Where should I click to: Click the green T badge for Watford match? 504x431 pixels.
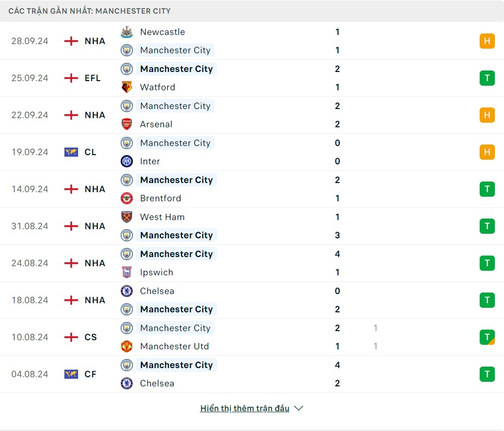tap(487, 78)
